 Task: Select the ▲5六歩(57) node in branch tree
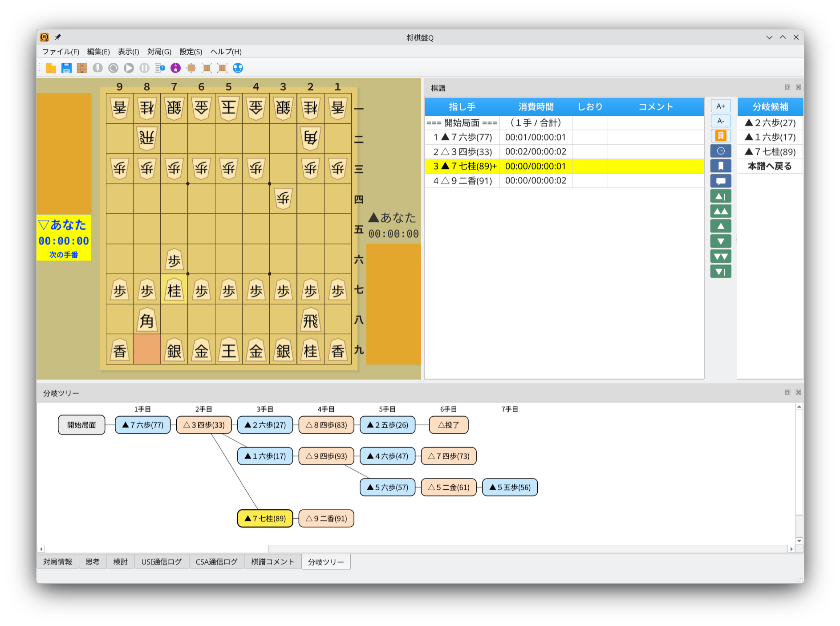point(387,488)
